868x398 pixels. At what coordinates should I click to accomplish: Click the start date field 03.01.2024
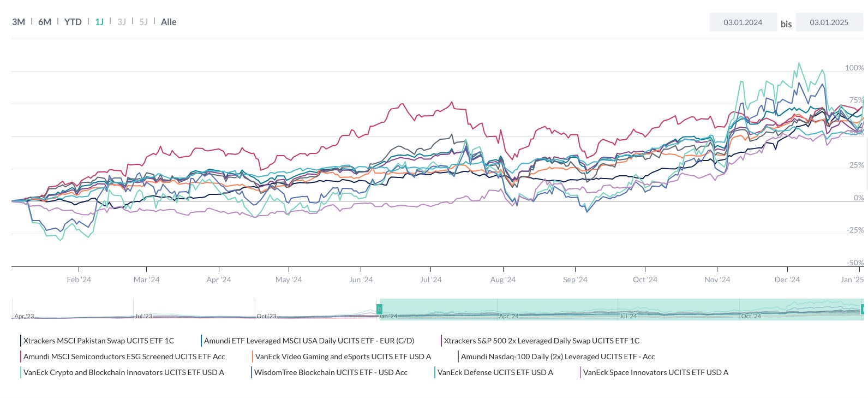743,22
